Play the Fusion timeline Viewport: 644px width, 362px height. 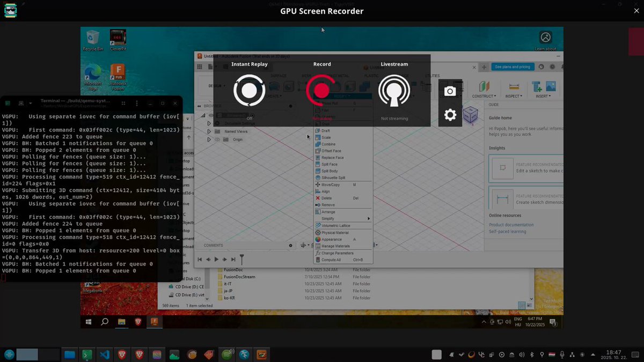coord(216,260)
